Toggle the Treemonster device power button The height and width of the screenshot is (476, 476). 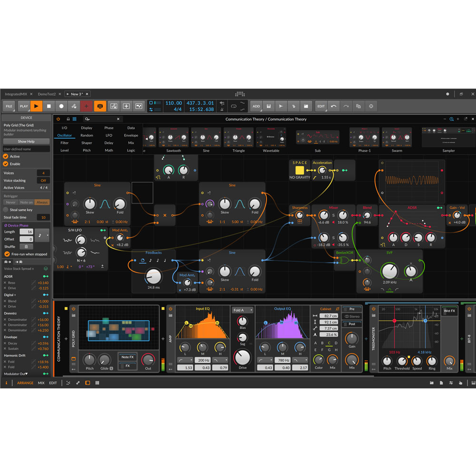(x=373, y=309)
